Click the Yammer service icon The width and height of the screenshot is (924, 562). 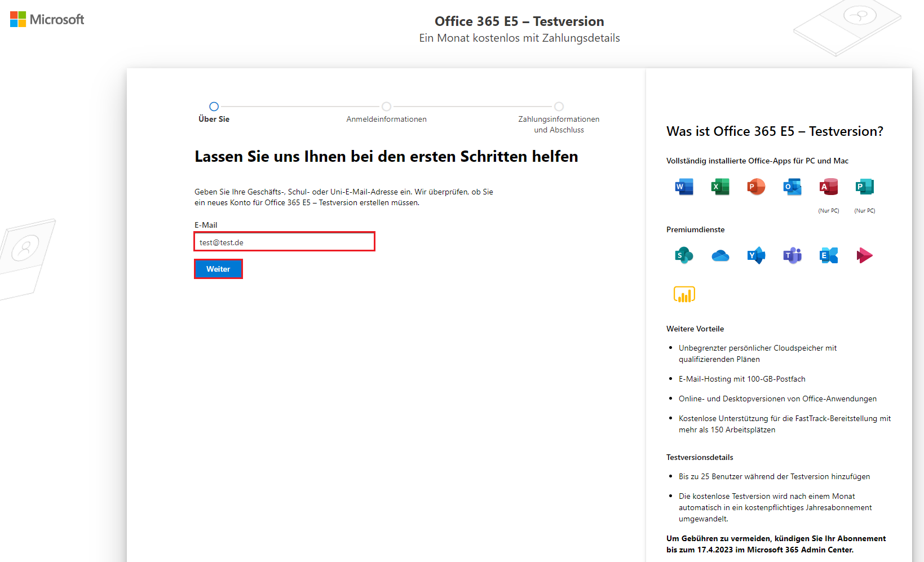click(756, 255)
